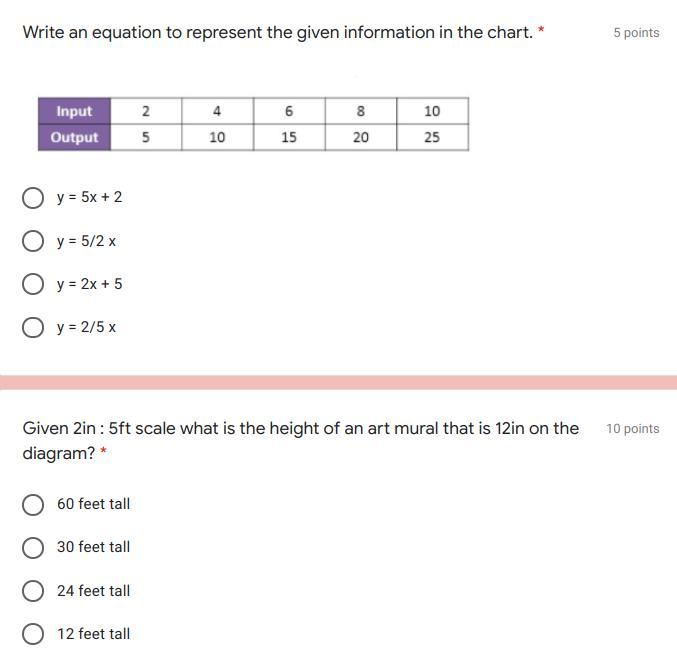Mark 'y = 2/5 x' as the answer
This screenshot has width=677, height=660.
pyautogui.click(x=33, y=327)
